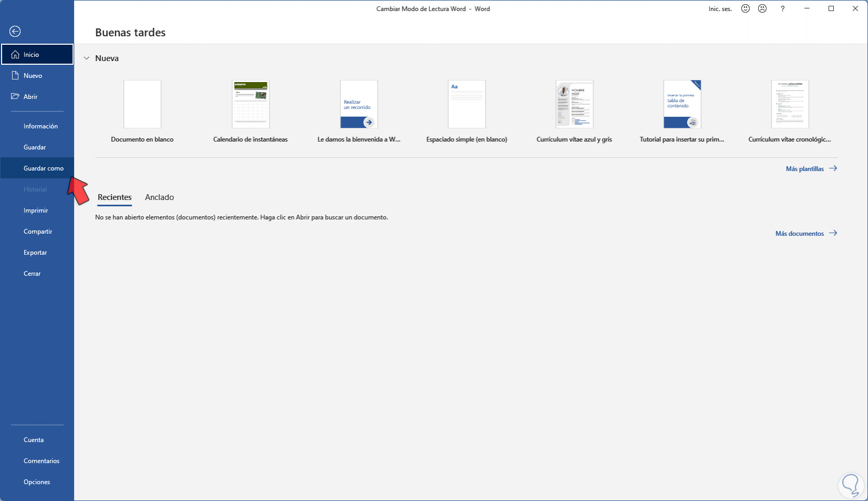Open Opciones at the sidebar bottom
Image resolution: width=868 pixels, height=501 pixels.
point(37,482)
